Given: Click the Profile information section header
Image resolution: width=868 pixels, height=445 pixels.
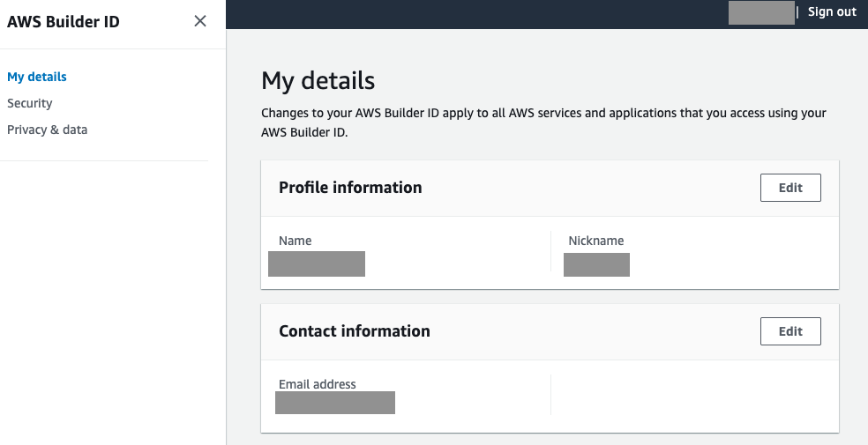Looking at the screenshot, I should click(350, 188).
